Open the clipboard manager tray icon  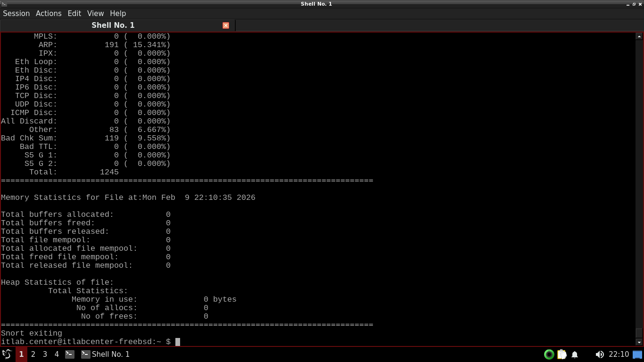561,354
